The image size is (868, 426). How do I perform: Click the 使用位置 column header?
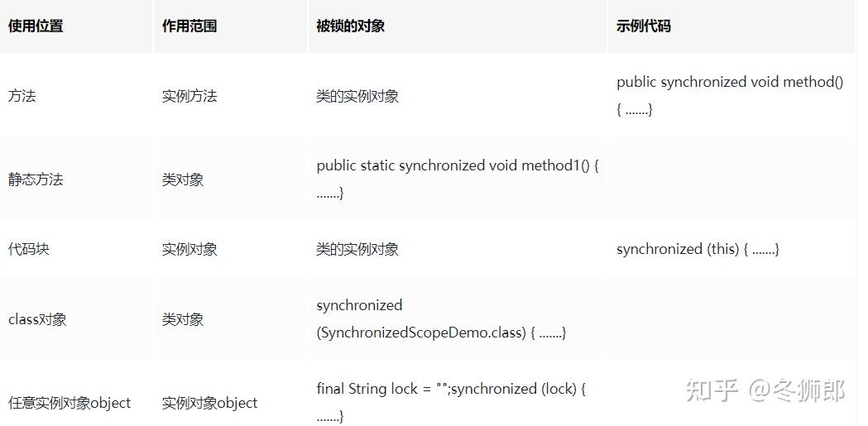click(x=36, y=26)
